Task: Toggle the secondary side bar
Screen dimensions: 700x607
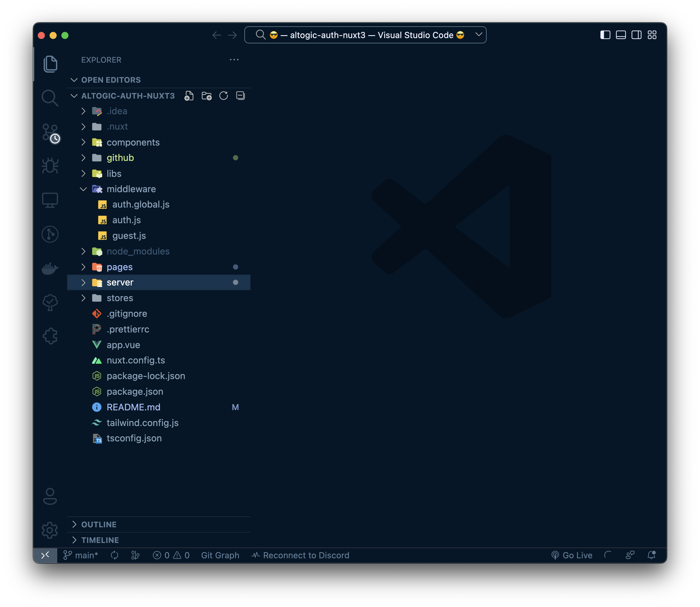Action: click(x=636, y=35)
